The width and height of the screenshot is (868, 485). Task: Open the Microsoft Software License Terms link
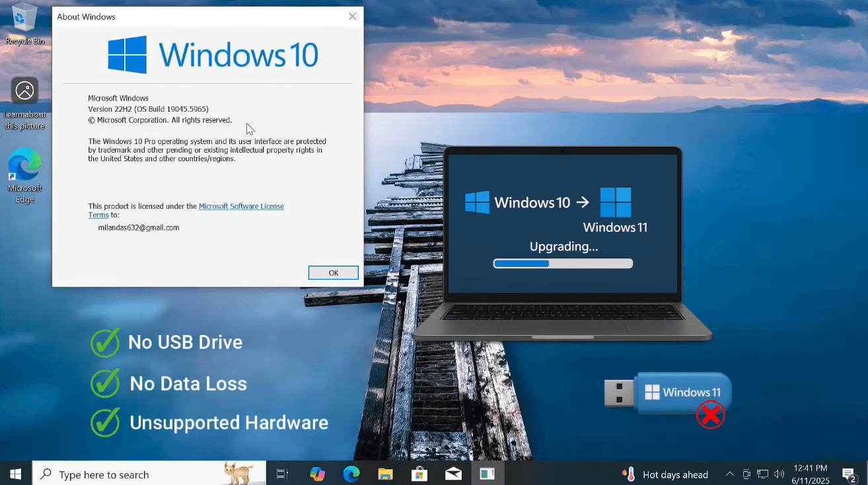click(241, 205)
